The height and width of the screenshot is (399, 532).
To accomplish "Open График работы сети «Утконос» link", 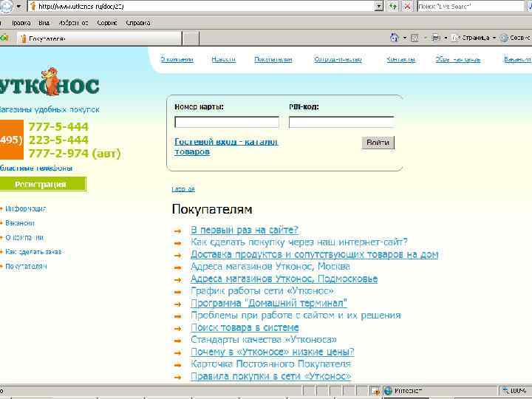I will coord(262,291).
